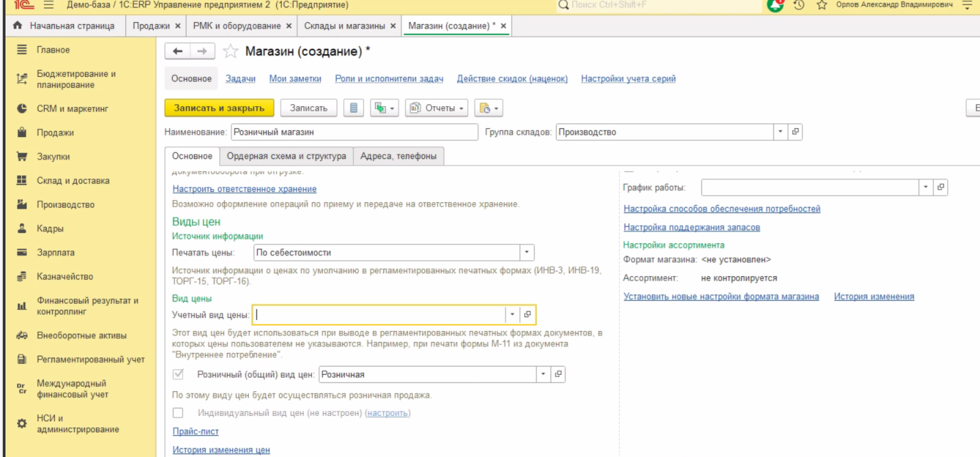
Task: Open the notifications bell icon
Action: (x=776, y=5)
